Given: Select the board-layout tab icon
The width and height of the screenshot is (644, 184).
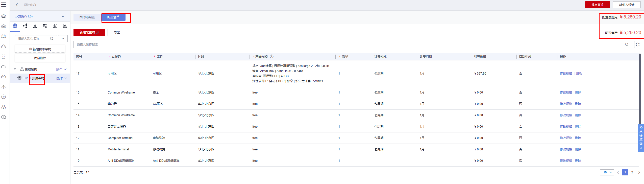Looking at the screenshot, I should pyautogui.click(x=55, y=26).
